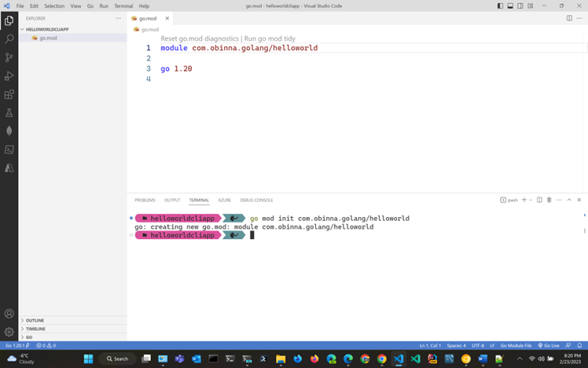The height and width of the screenshot is (368, 588).
Task: Toggle panel layout icon in title bar
Action: point(510,6)
